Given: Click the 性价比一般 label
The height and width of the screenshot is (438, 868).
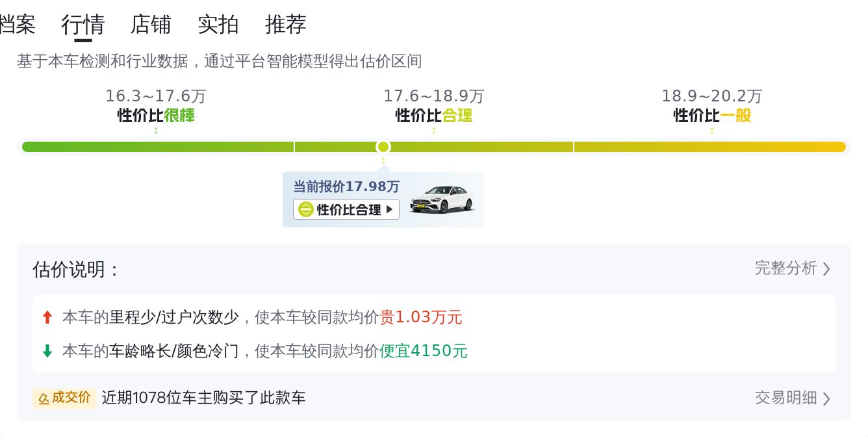Looking at the screenshot, I should pos(712,116).
